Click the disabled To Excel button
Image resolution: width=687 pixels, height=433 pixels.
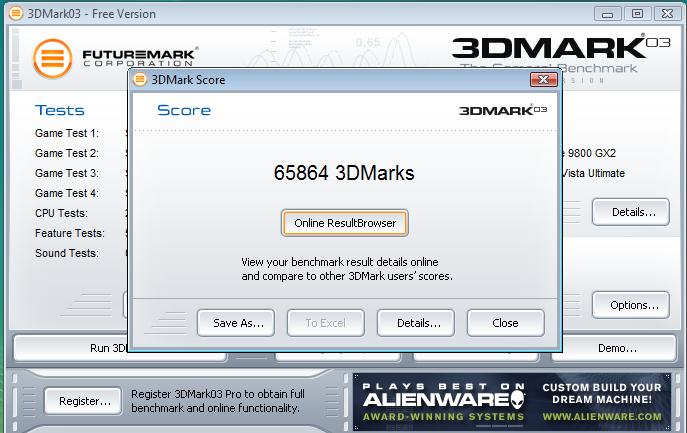[x=326, y=323]
